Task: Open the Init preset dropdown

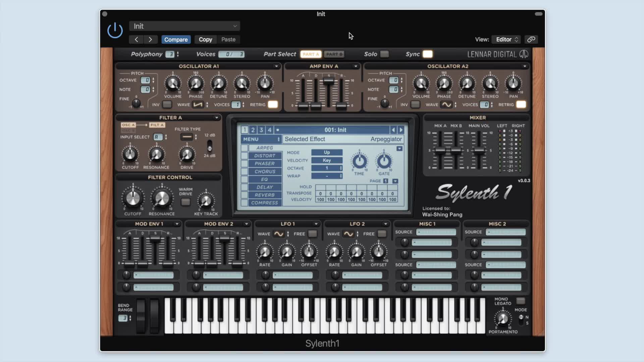Action: pyautogui.click(x=184, y=26)
